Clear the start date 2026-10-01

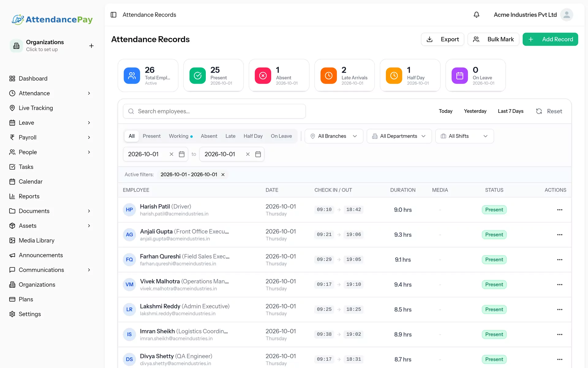(171, 154)
